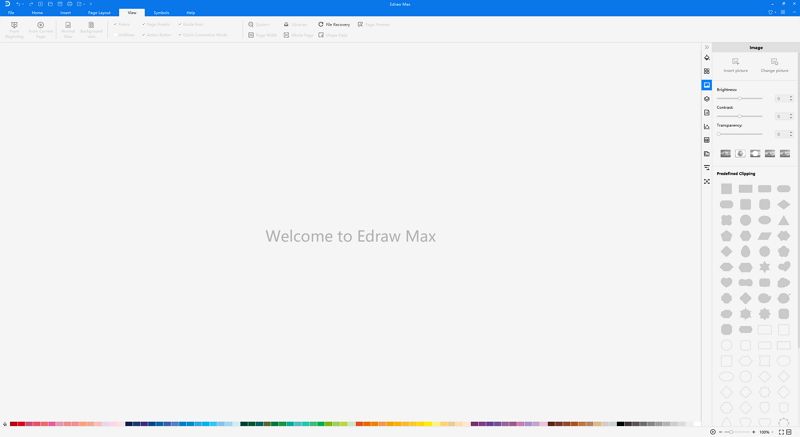Click the no-fill icon left of color palette
Viewport: 800px width, 437px height.
5,424
